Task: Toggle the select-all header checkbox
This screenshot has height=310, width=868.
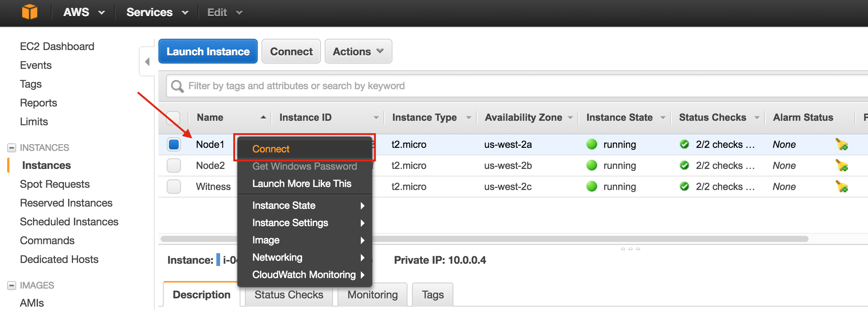Action: tap(173, 118)
